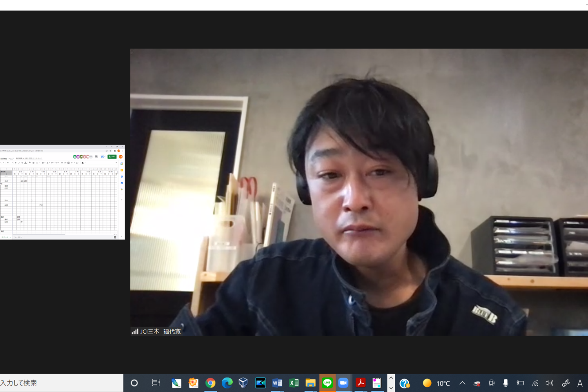The image size is (588, 392).
Task: Open File Explorer from the taskbar
Action: (x=310, y=383)
